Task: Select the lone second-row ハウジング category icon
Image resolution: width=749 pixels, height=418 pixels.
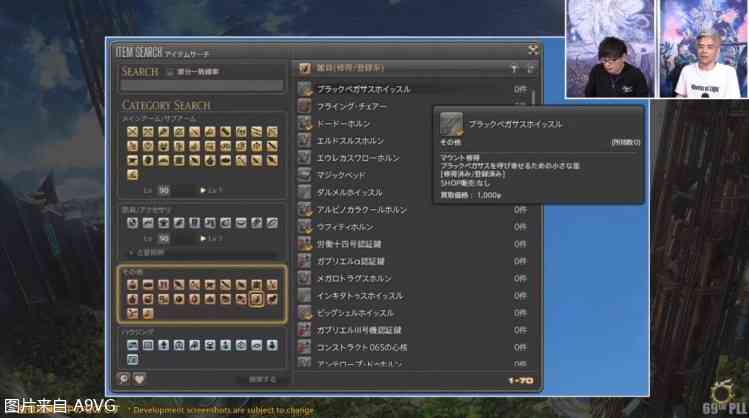Action: click(133, 359)
